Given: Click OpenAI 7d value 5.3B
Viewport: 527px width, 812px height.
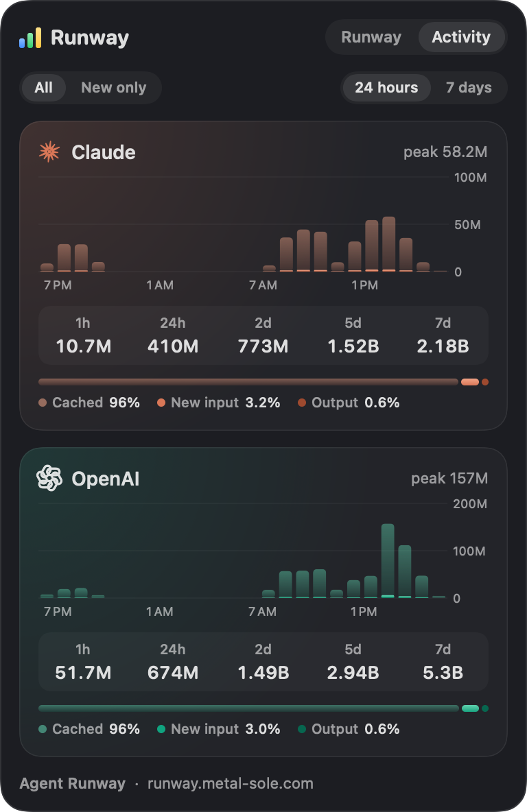Looking at the screenshot, I should (x=443, y=672).
